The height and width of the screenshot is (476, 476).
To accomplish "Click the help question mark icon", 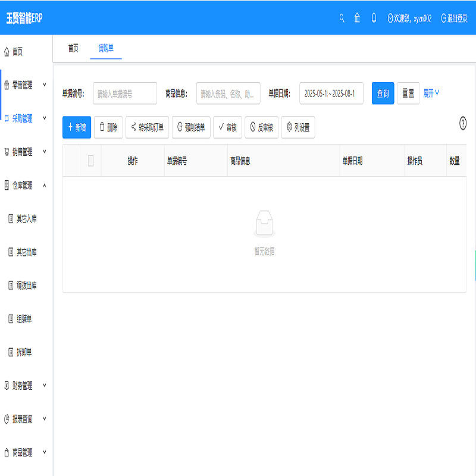I will [463, 124].
